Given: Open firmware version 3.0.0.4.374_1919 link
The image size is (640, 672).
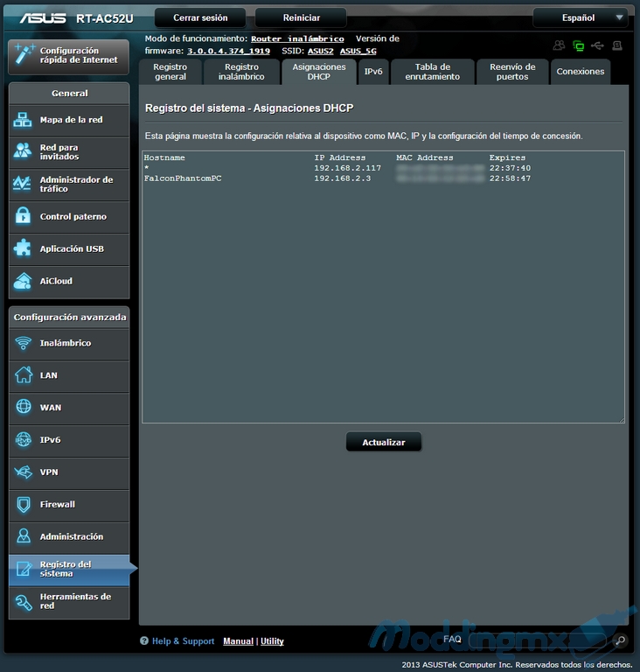Looking at the screenshot, I should click(x=228, y=51).
